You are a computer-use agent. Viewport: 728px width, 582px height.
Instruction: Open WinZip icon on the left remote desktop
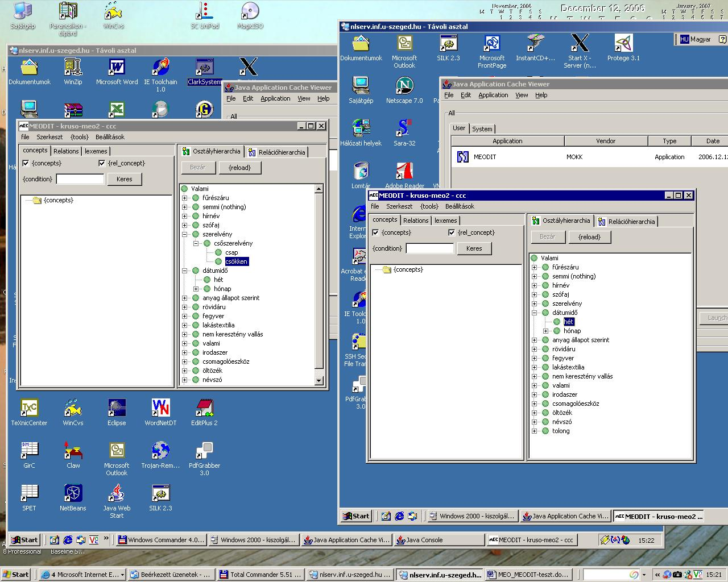(73, 71)
